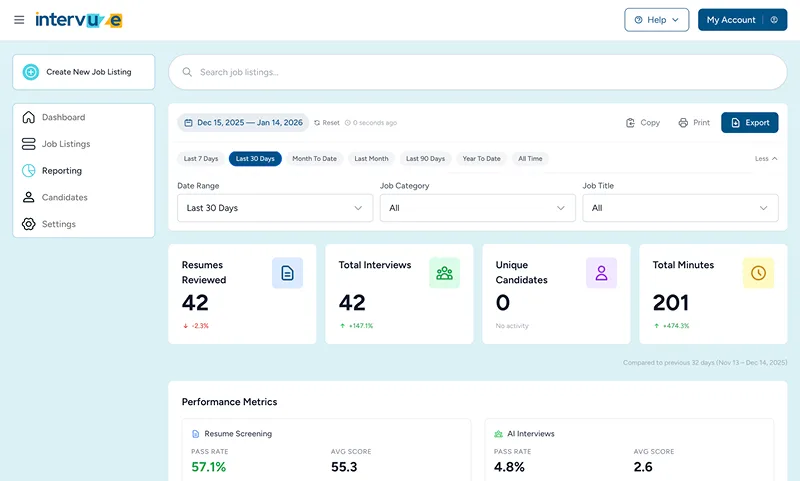Focus the search job listings field

(x=480, y=72)
